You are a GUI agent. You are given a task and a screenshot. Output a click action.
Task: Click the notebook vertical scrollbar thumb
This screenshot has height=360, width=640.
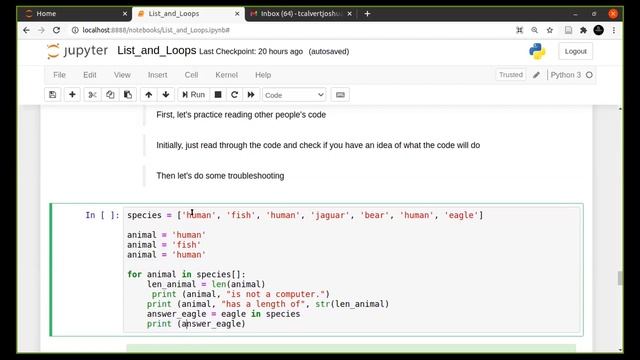click(620, 278)
